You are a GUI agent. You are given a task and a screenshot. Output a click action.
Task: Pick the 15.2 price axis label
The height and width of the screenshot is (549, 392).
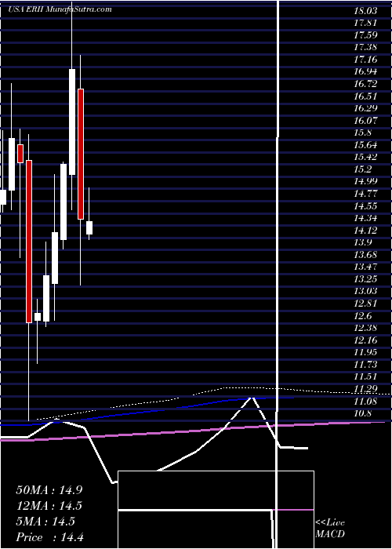(x=363, y=169)
